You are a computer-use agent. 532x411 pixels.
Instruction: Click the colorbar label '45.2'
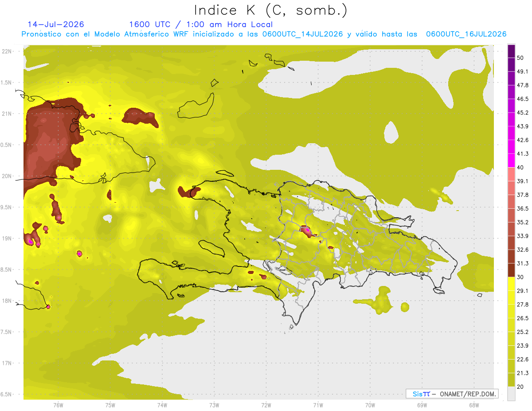[x=523, y=113]
